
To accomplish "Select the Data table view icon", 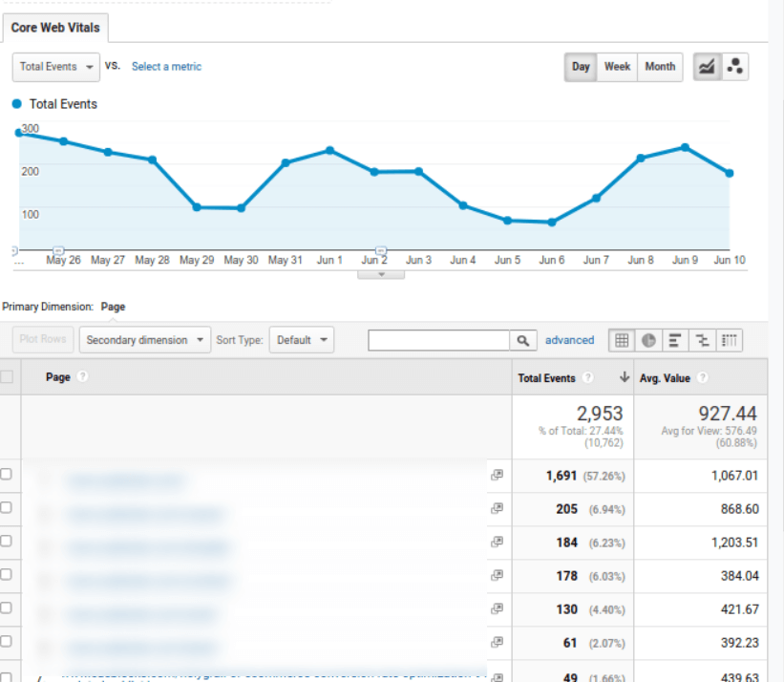I will click(622, 340).
